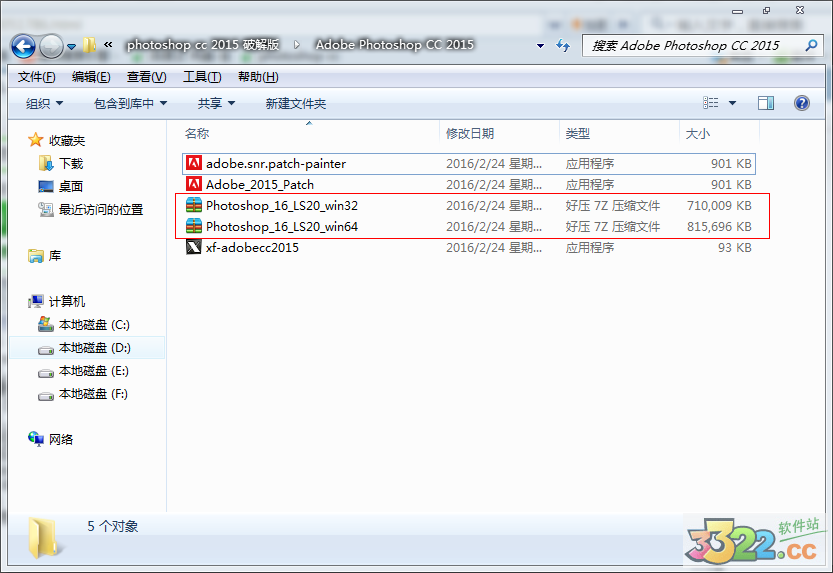Select the xf-adobecc2015 file icon
This screenshot has width=833, height=573.
194,247
